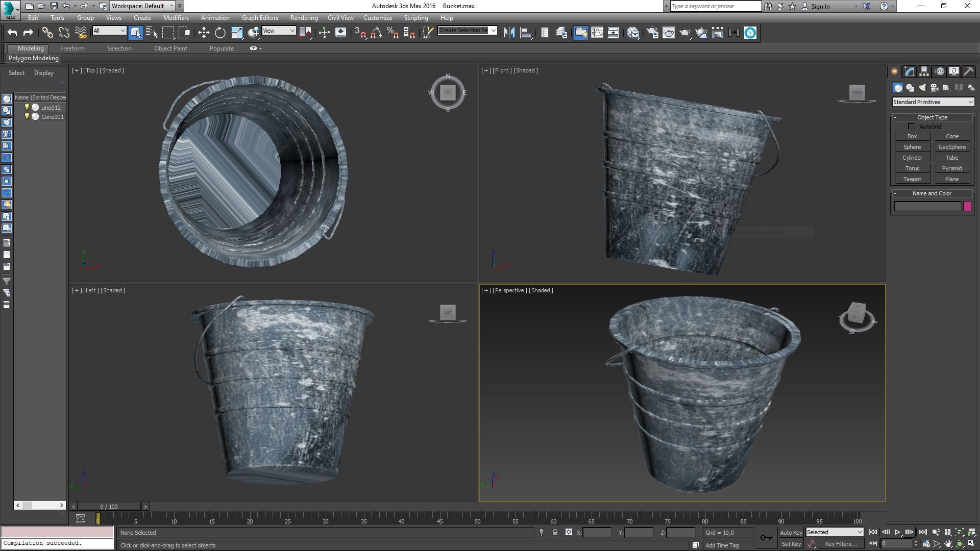Toggle visibility bulb for Line012
980x551 pixels.
[27, 107]
